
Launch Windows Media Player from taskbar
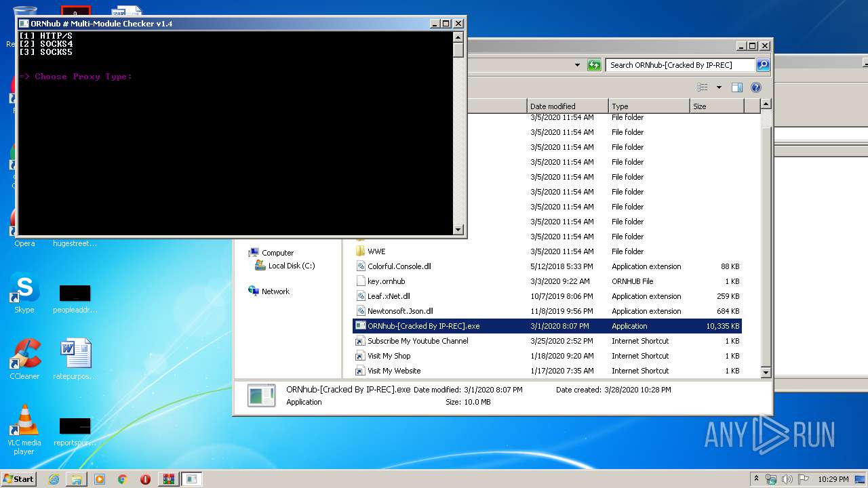(x=100, y=479)
